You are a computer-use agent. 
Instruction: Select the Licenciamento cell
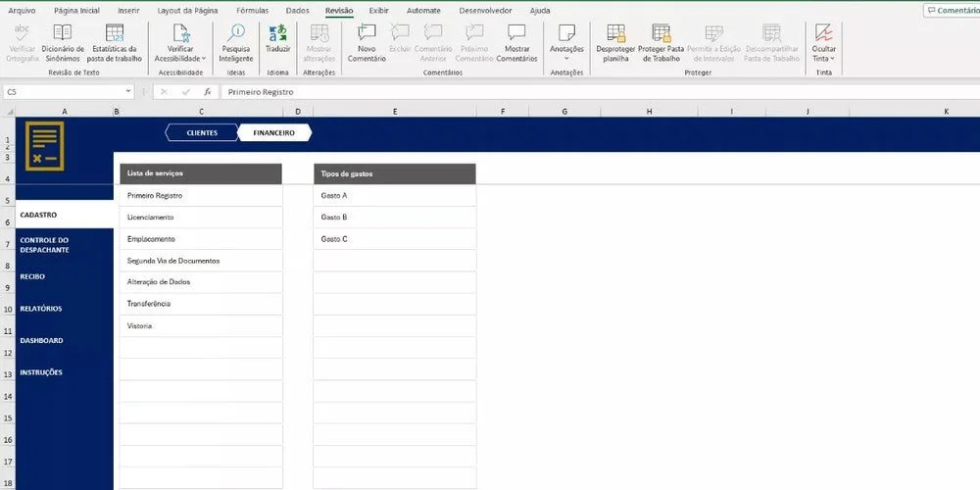point(201,217)
